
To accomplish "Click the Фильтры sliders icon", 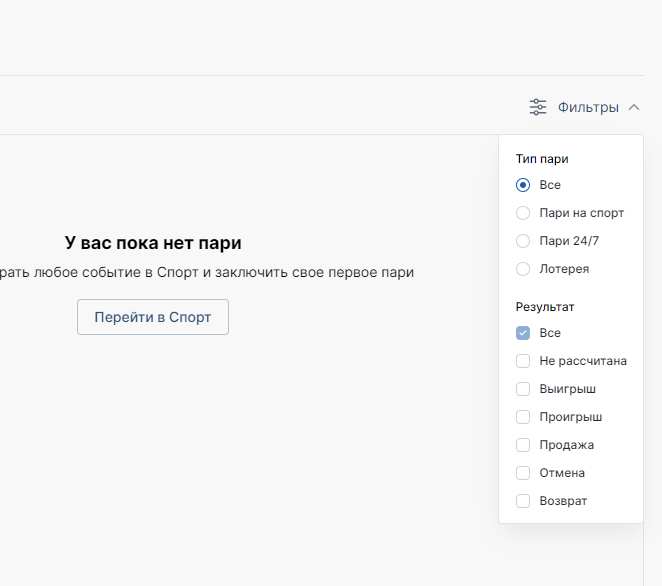I will (538, 107).
